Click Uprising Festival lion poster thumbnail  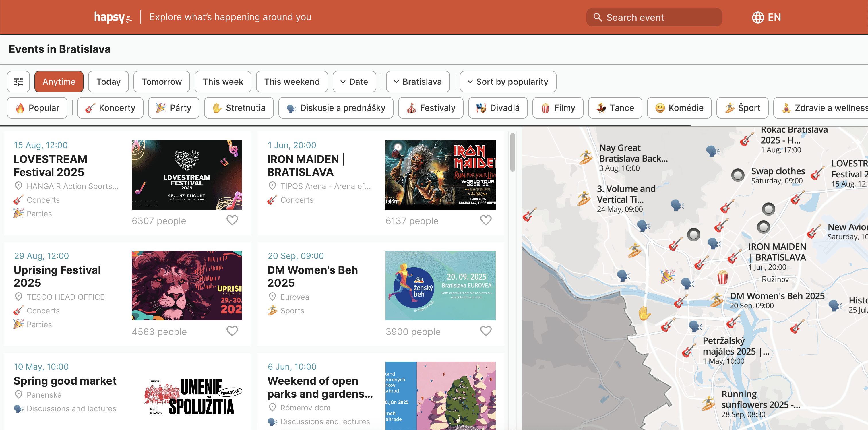[187, 286]
